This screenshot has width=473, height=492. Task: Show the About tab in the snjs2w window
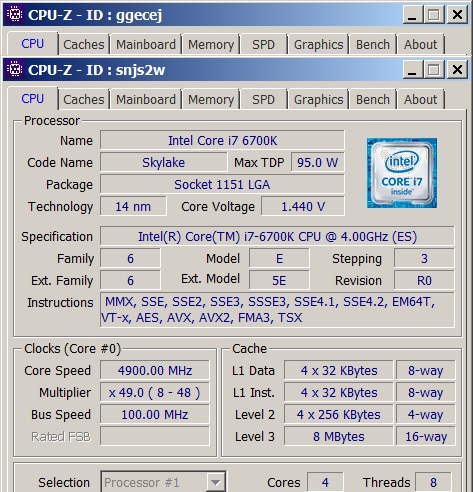pos(421,99)
